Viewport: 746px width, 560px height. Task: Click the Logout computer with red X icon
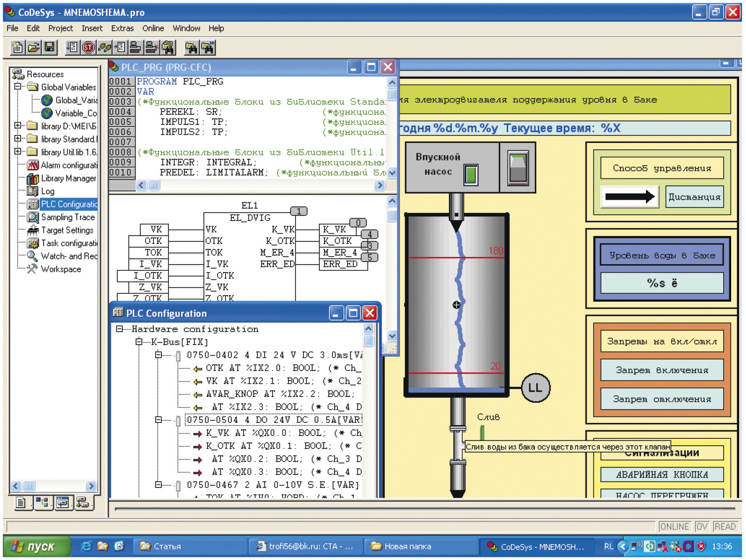tap(151, 48)
